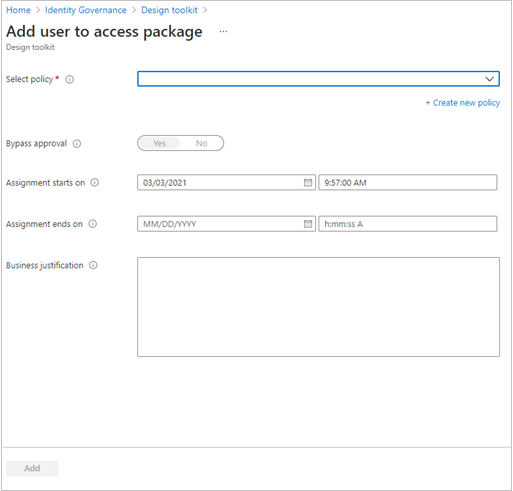Open the Select policy dropdown
Image resolution: width=513 pixels, height=491 pixels.
[x=318, y=79]
